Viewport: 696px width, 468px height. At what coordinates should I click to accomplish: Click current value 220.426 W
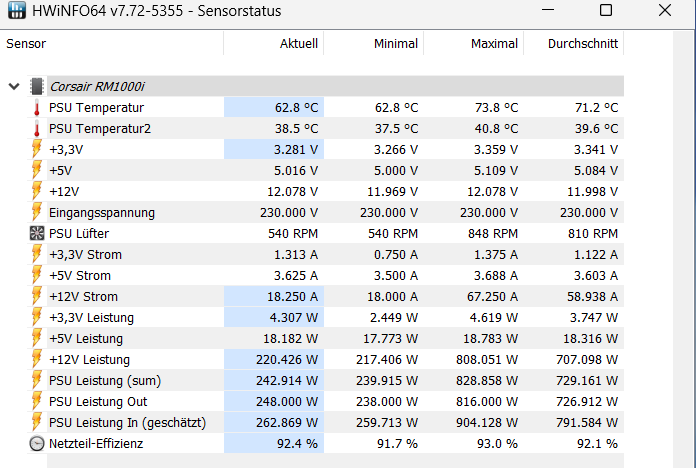click(x=287, y=359)
